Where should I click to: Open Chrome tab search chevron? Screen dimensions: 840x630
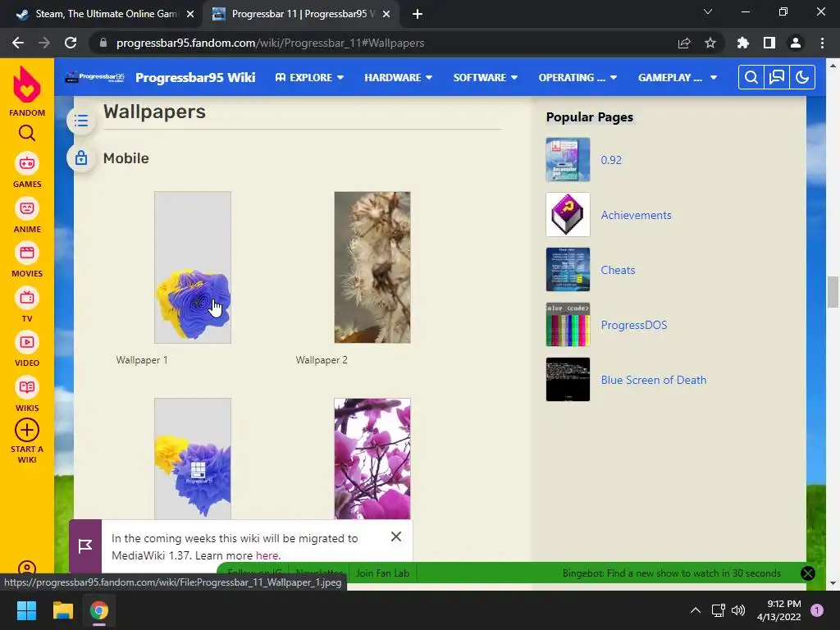[708, 11]
